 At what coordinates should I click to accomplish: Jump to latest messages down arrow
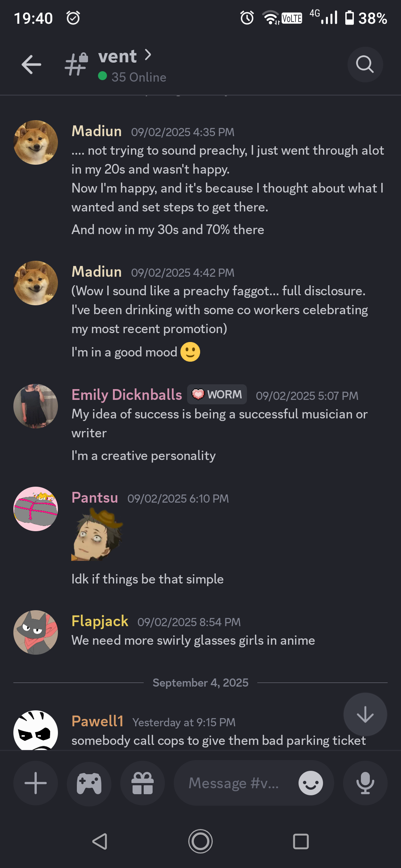tap(365, 714)
